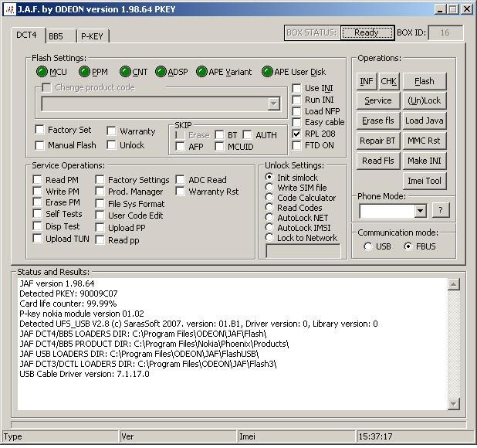This screenshot has width=477, height=448.
Task: Enable the Use INI checkbox
Action: tap(296, 88)
